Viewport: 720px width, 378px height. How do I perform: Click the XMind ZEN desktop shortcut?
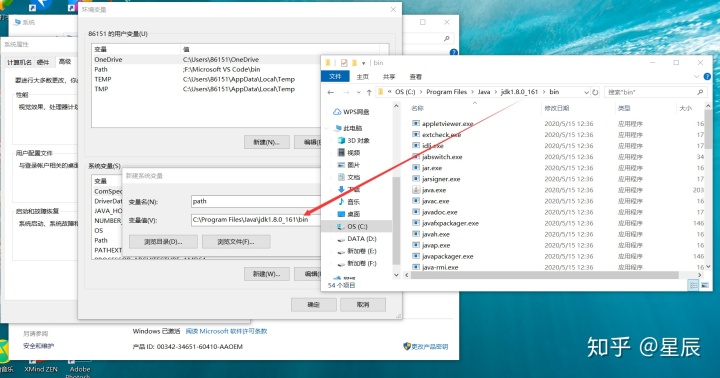click(41, 369)
